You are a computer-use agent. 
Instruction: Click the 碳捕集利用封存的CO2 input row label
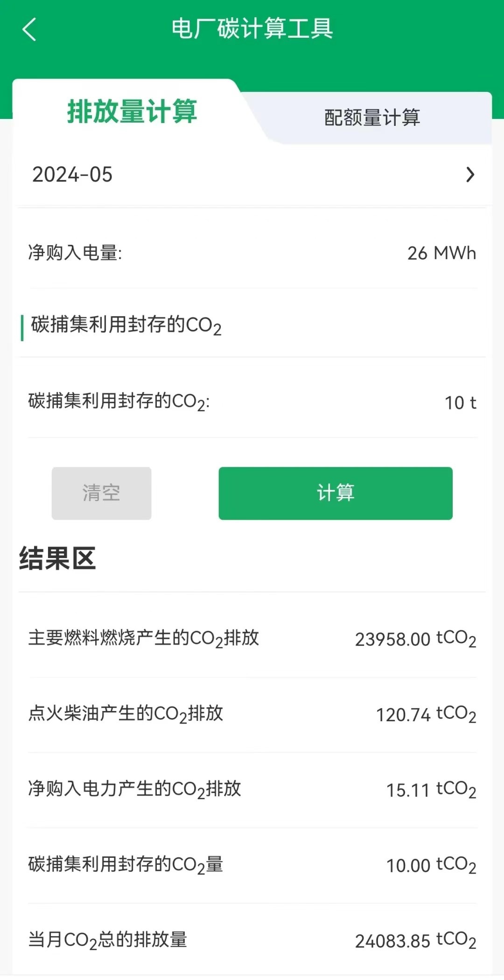tap(119, 402)
